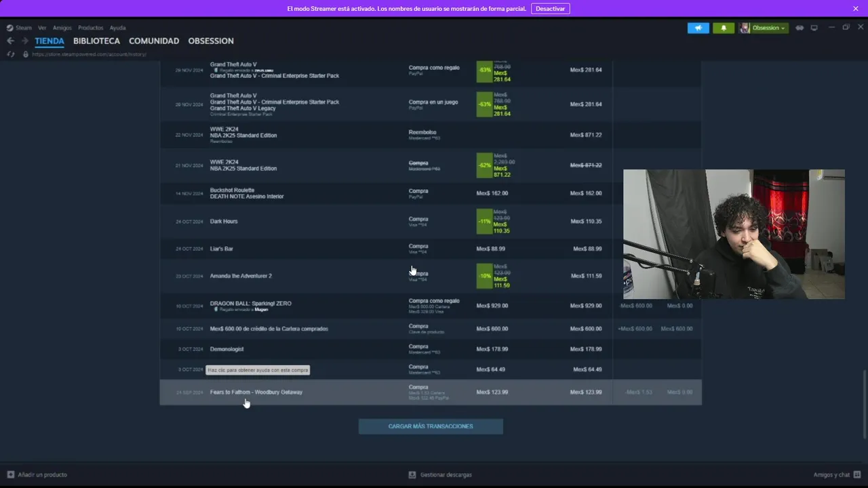868x488 pixels.
Task: Click the webcam overlay video
Action: (734, 234)
